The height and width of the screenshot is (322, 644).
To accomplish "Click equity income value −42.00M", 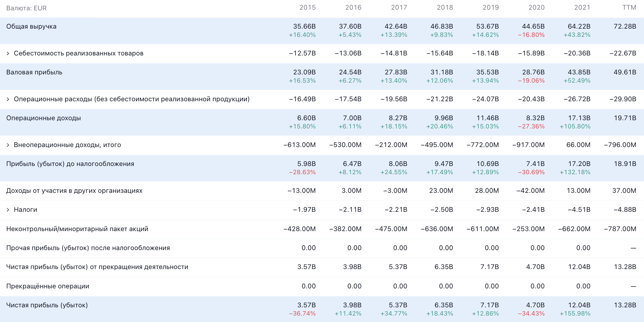I will (x=531, y=191).
